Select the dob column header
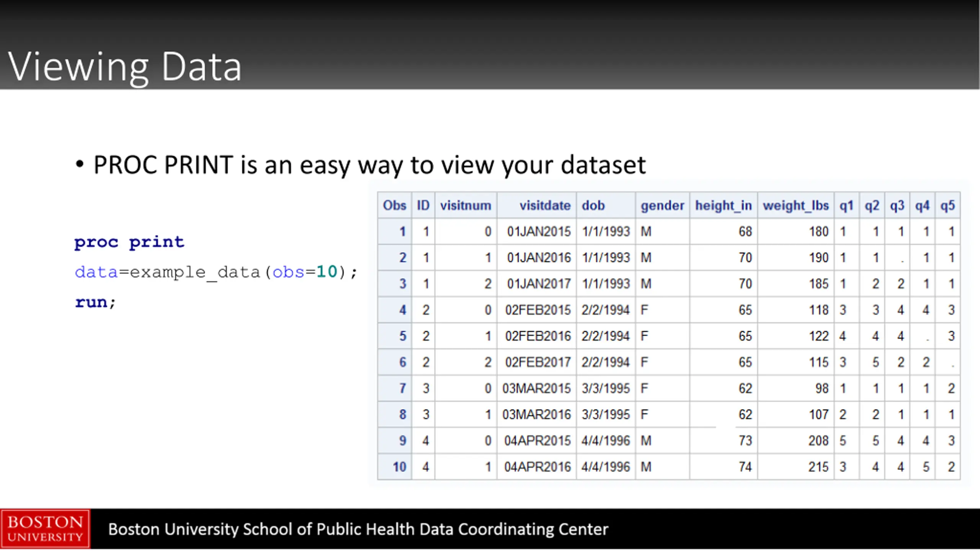The width and height of the screenshot is (980, 551). pos(593,205)
